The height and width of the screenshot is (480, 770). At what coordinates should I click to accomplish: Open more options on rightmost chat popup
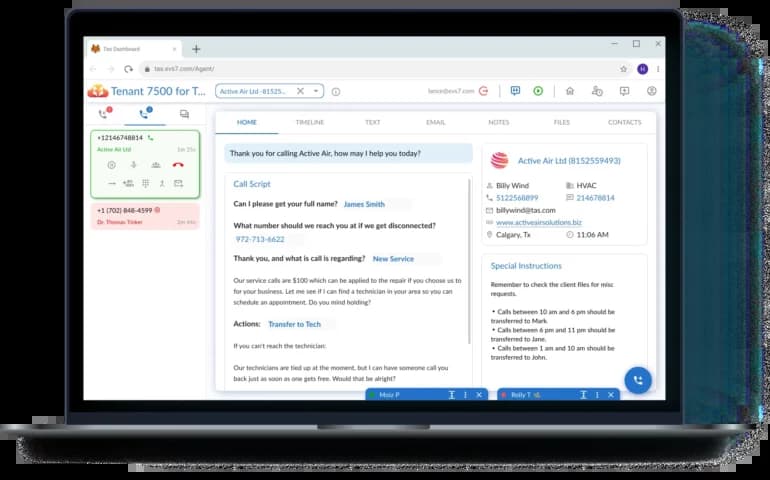click(597, 395)
